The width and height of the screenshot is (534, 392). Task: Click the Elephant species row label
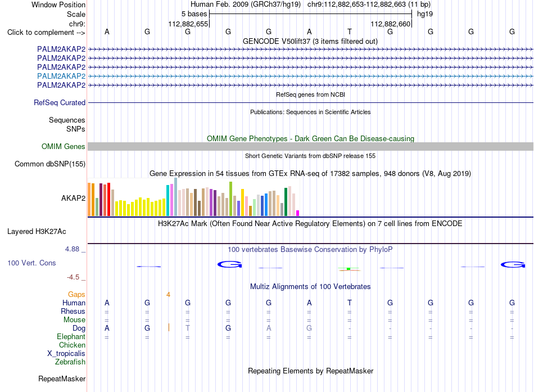click(71, 336)
